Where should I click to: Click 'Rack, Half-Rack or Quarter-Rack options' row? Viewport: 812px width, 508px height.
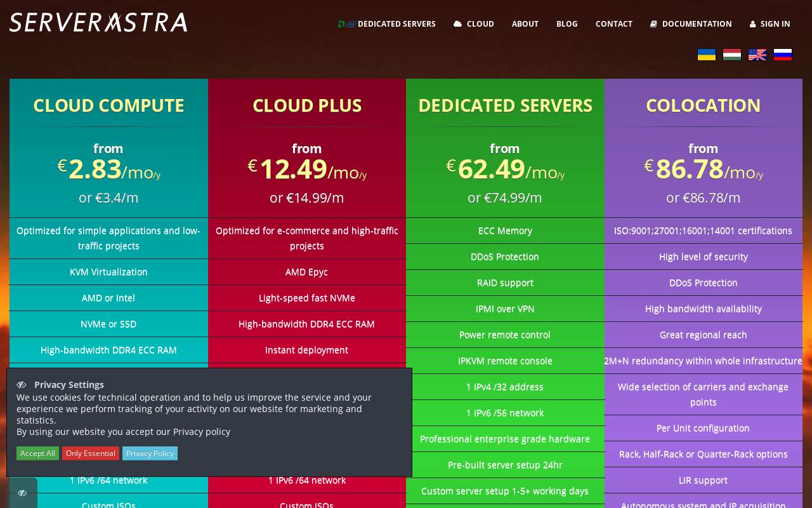(x=704, y=454)
